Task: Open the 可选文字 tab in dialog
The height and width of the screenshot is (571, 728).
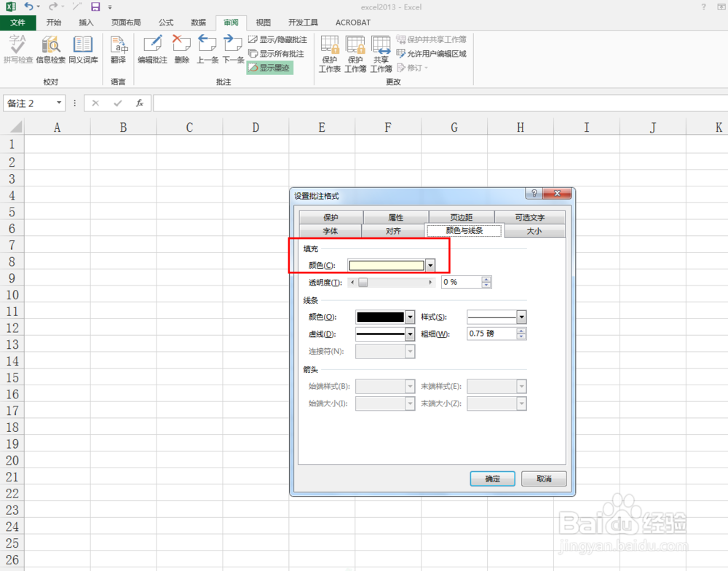Action: (x=530, y=217)
